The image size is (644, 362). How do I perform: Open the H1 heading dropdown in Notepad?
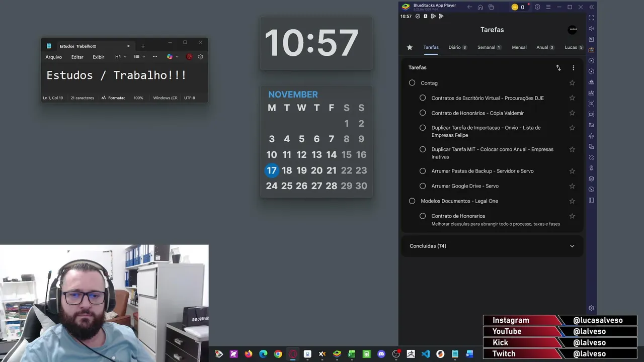(x=121, y=57)
